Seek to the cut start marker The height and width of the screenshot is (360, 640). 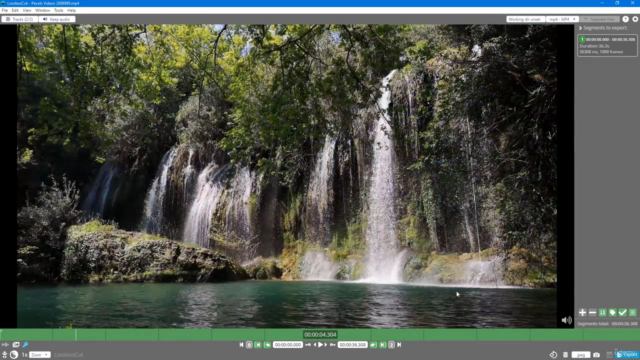[258, 345]
